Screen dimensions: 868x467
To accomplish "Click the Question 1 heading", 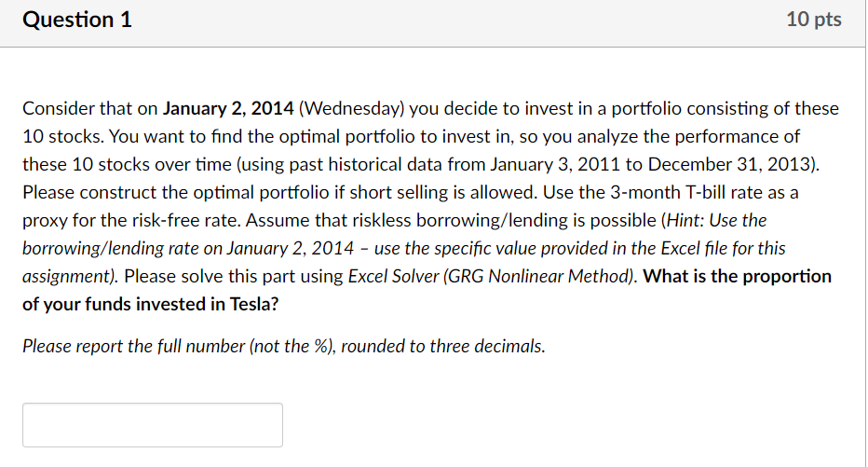I will click(77, 20).
